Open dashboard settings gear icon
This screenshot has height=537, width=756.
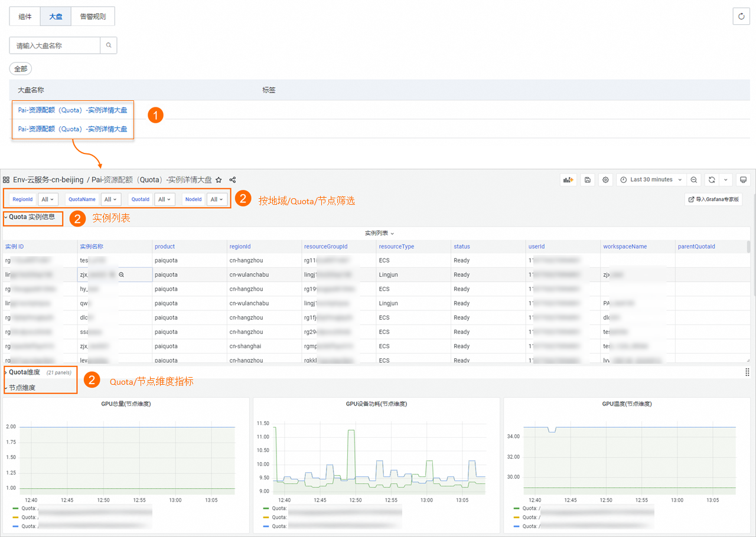pyautogui.click(x=605, y=180)
